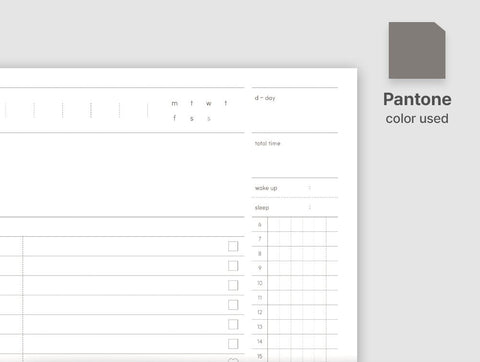The image size is (480, 362).
Task: Click the "color used" caption
Action: [417, 119]
